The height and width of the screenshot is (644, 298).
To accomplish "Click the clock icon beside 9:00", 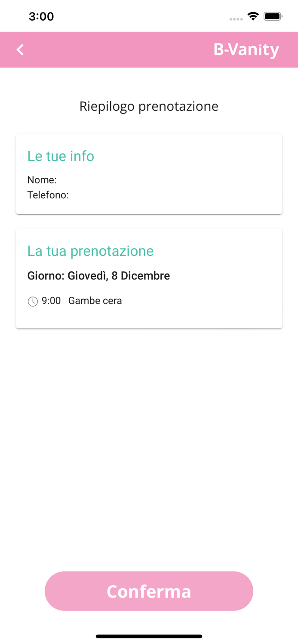I will (33, 301).
